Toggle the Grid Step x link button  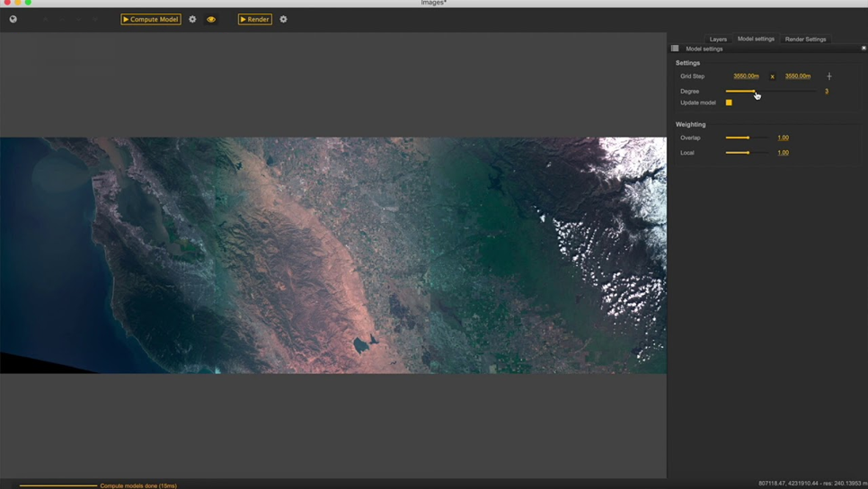[x=772, y=76]
